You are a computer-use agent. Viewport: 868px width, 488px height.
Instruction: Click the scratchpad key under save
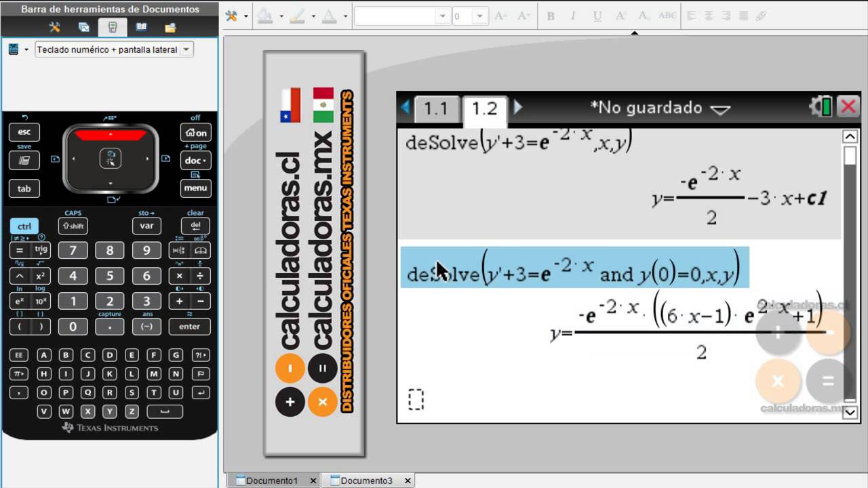click(24, 161)
